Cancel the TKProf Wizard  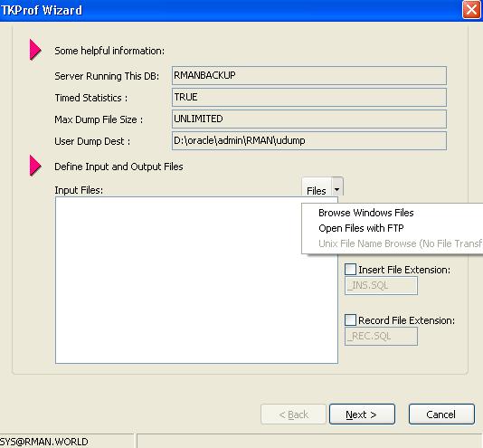[x=441, y=415]
